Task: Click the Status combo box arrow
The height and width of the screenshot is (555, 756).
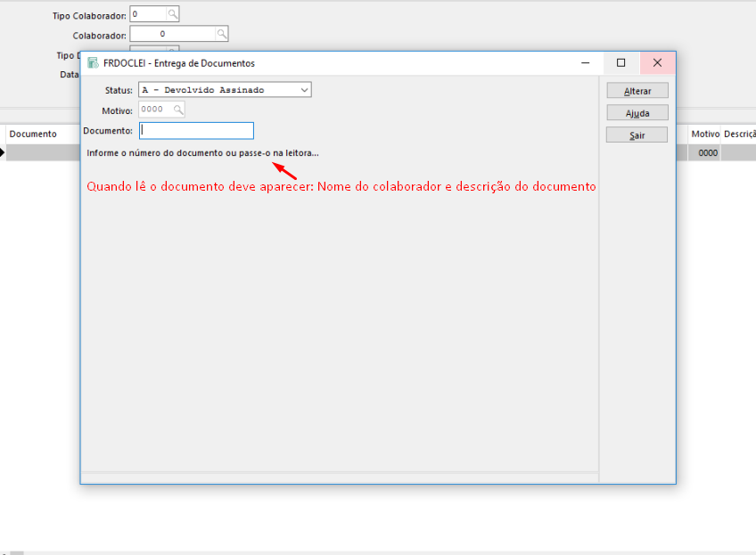Action: click(x=304, y=90)
